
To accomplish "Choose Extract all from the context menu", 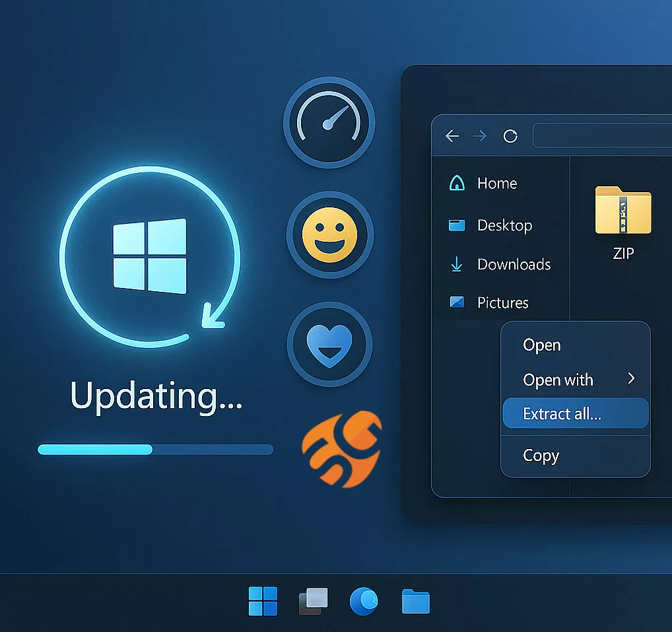I will click(560, 413).
